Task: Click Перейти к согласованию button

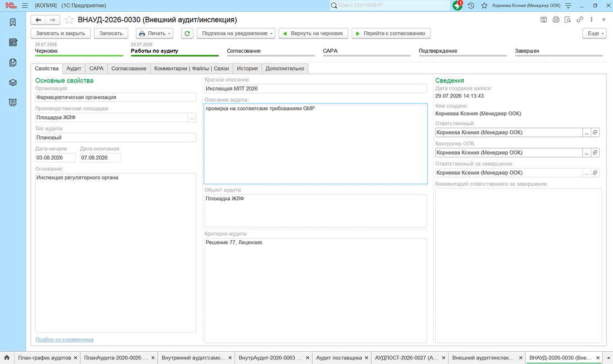Action: [x=391, y=33]
